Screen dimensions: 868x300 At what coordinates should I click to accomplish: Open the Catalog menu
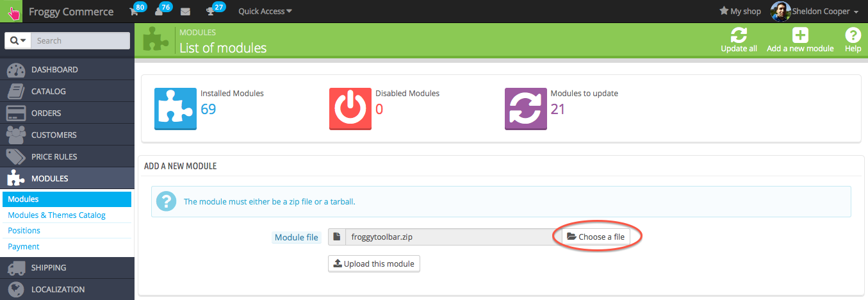[x=67, y=91]
